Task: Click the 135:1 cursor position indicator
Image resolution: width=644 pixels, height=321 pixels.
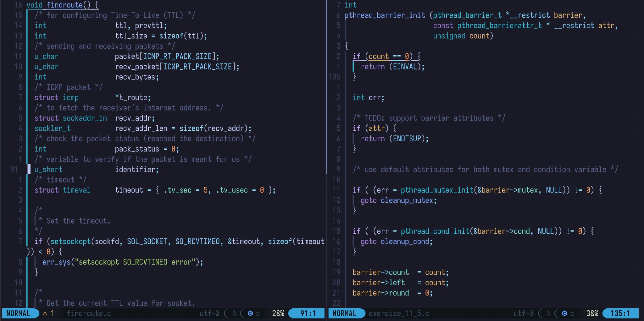Action: click(x=620, y=313)
